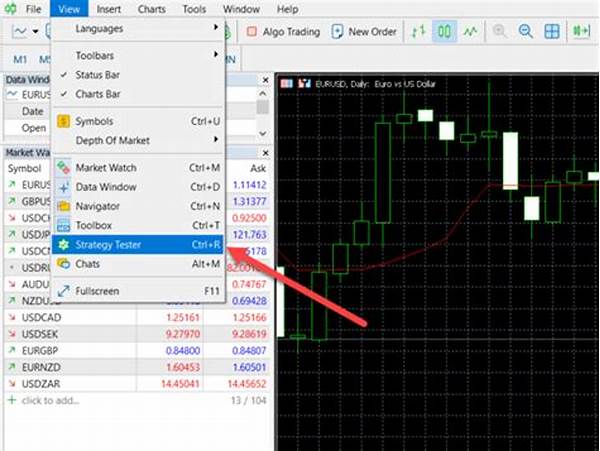
Task: Open the File menu
Action: click(x=33, y=9)
